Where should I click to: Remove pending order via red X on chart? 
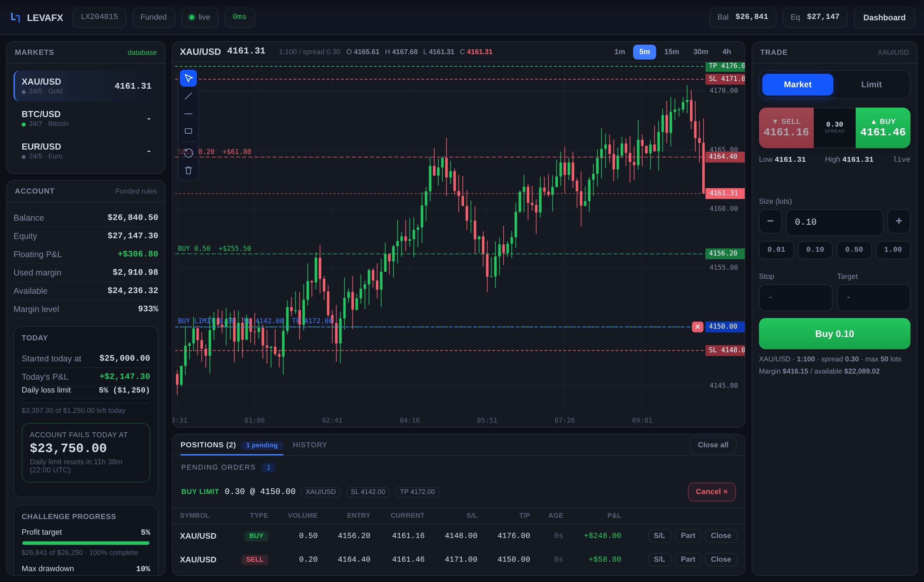(x=698, y=327)
